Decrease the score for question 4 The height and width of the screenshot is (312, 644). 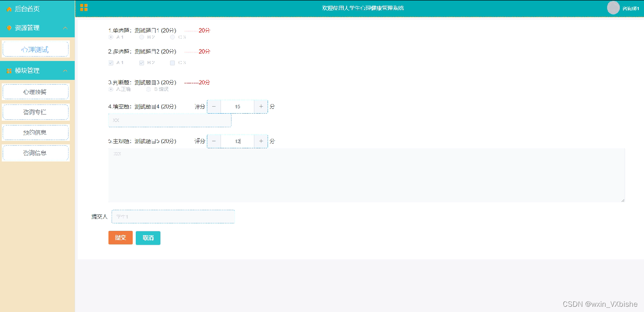pyautogui.click(x=214, y=107)
